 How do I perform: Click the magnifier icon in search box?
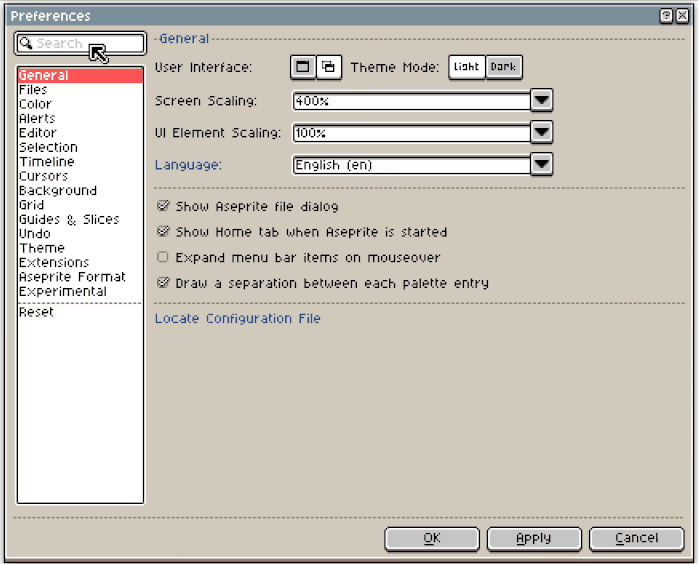click(26, 44)
